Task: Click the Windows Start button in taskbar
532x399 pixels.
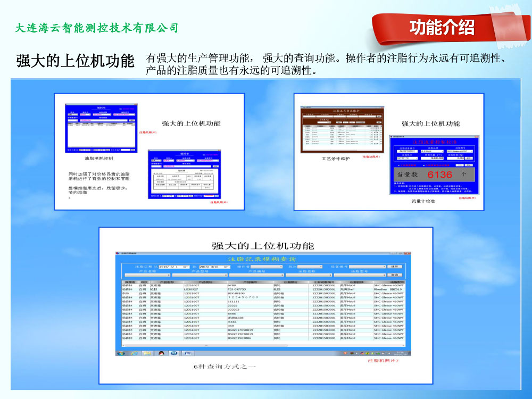Action: [121, 353]
